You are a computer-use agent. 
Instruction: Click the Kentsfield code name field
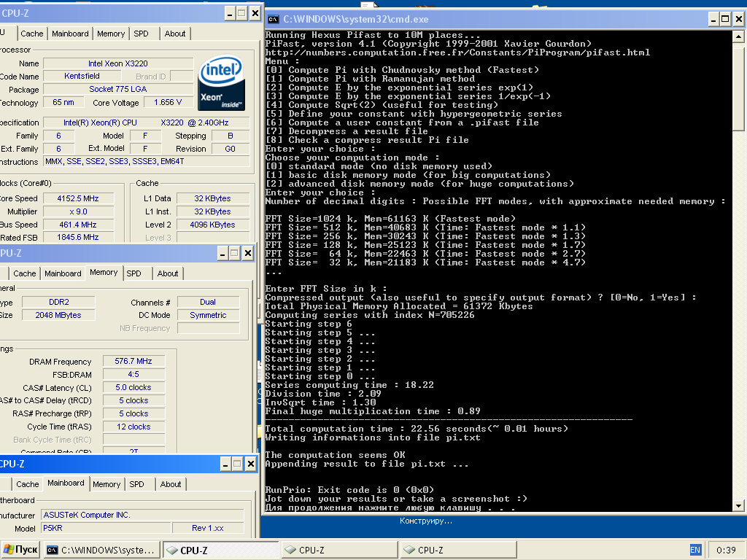point(82,76)
